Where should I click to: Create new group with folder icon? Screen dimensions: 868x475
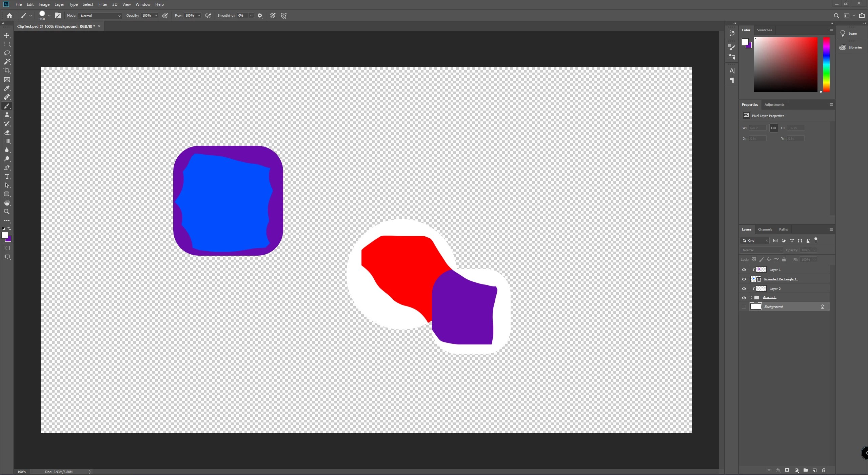click(806, 470)
